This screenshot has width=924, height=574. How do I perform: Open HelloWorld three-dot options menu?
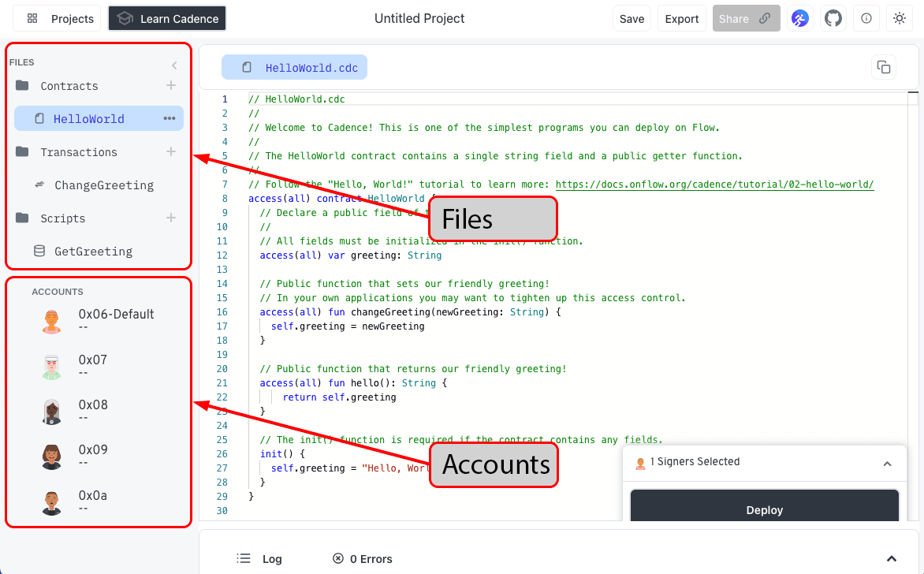(x=170, y=118)
